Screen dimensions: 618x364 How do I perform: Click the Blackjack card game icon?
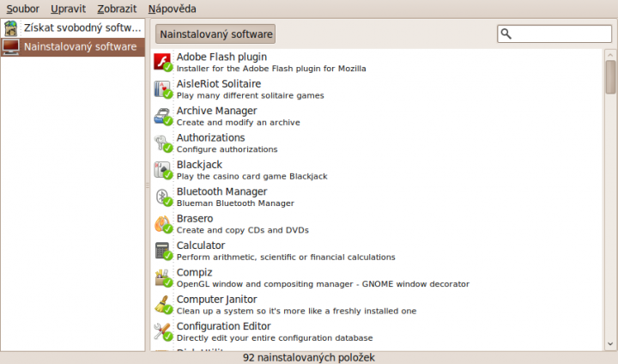pyautogui.click(x=163, y=170)
